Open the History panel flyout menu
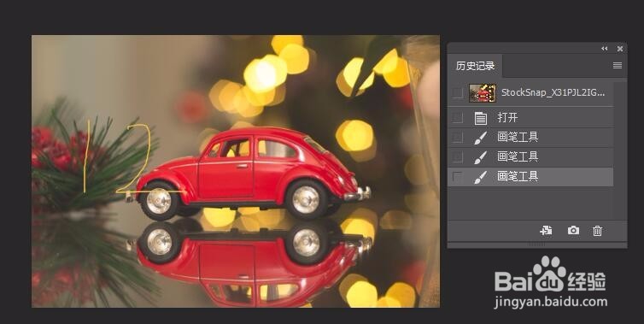 click(618, 65)
